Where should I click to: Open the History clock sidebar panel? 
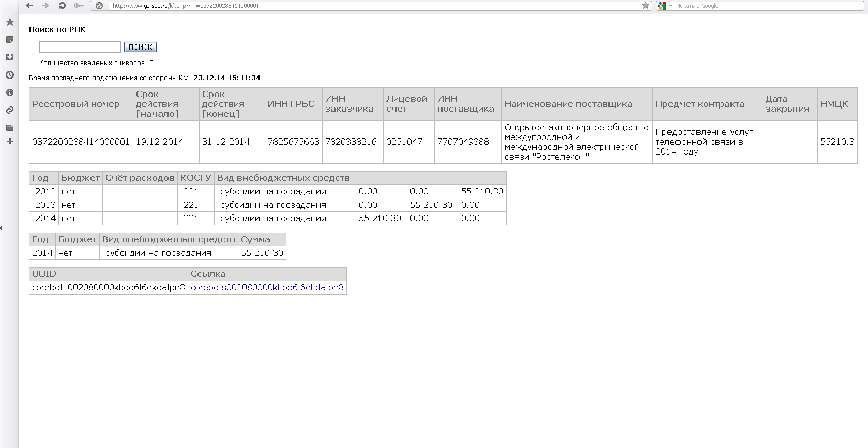10,75
